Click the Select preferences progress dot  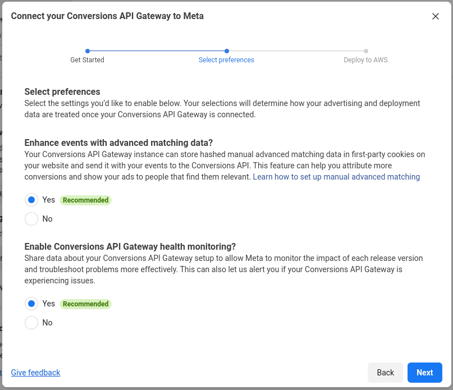tap(227, 51)
